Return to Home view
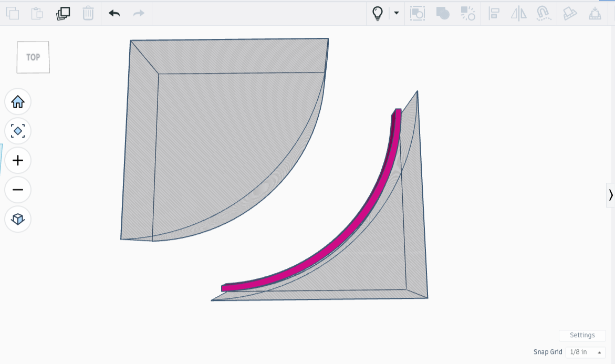The image size is (615, 364). tap(18, 101)
